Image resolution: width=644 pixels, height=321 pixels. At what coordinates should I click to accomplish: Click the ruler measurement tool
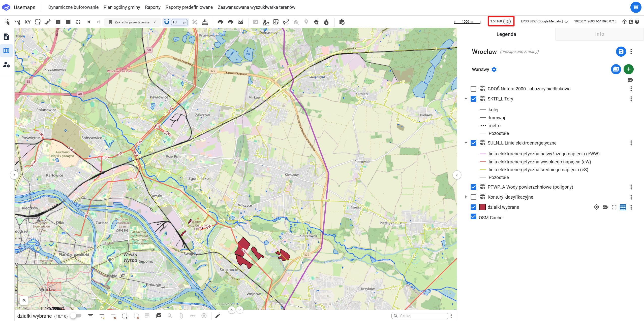(x=48, y=22)
